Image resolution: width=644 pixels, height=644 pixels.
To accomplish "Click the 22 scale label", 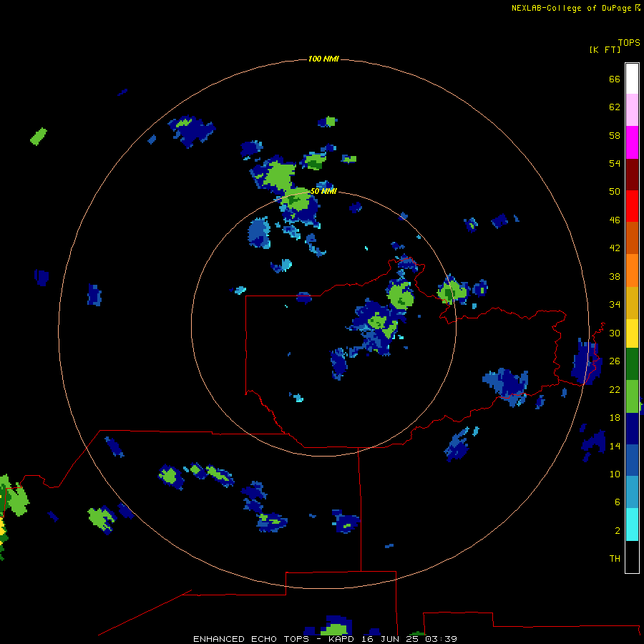I will tap(615, 389).
